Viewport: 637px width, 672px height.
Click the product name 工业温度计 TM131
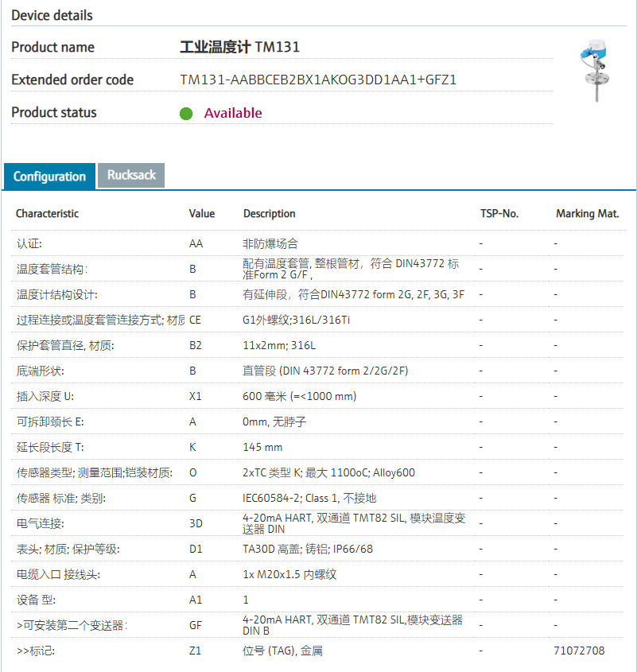(x=240, y=48)
